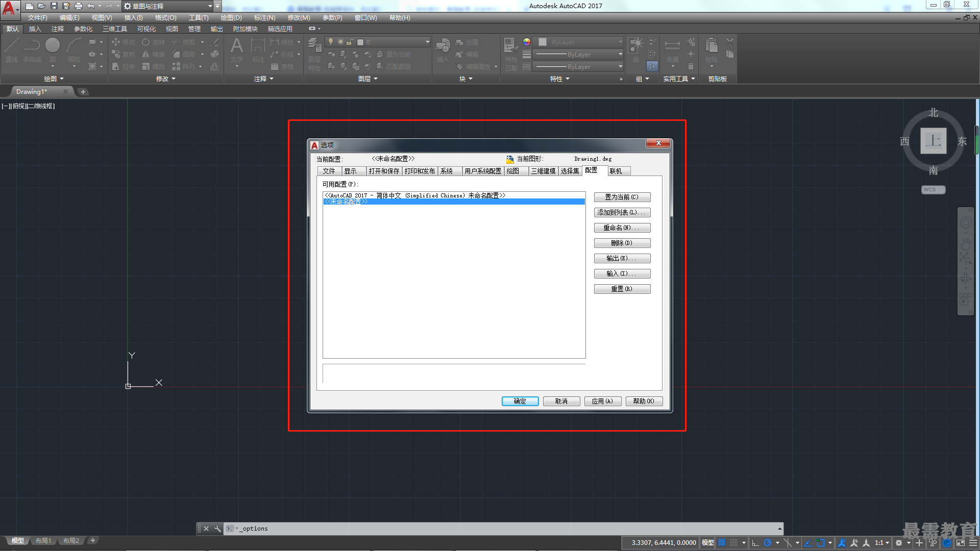Screen dimensions: 980x551
Task: Open the workspace dropdown 草图与注释
Action: pyautogui.click(x=167, y=6)
